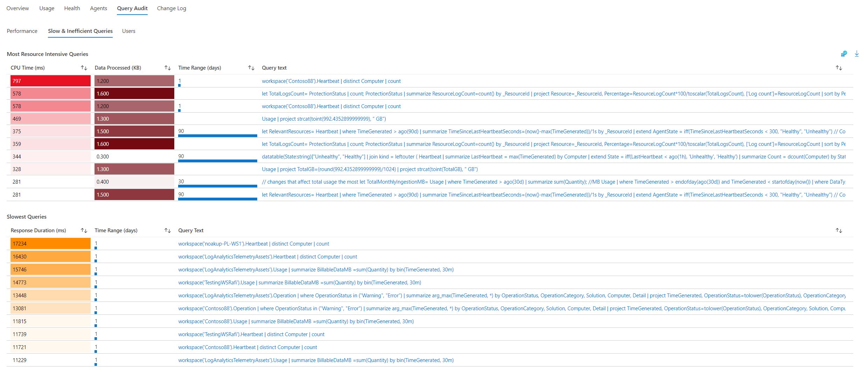Sort Slowest Queries Time Range column
This screenshot has width=868, height=390.
pos(168,231)
